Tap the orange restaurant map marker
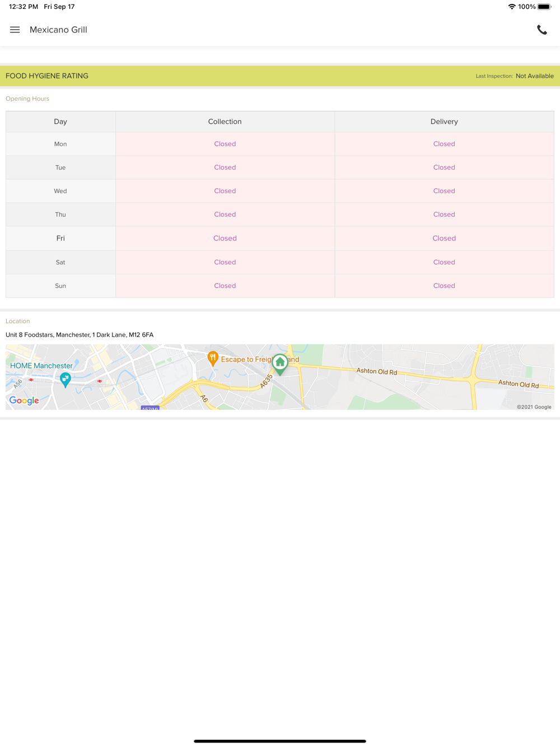The width and height of the screenshot is (560, 747). point(213,358)
